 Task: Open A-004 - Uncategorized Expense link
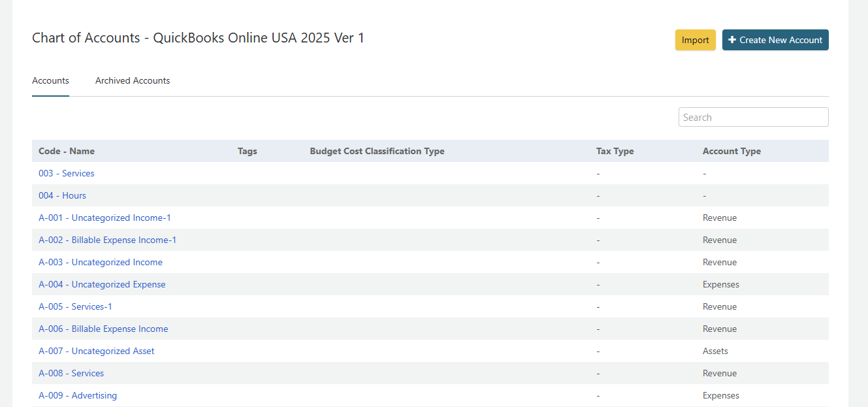(x=102, y=284)
